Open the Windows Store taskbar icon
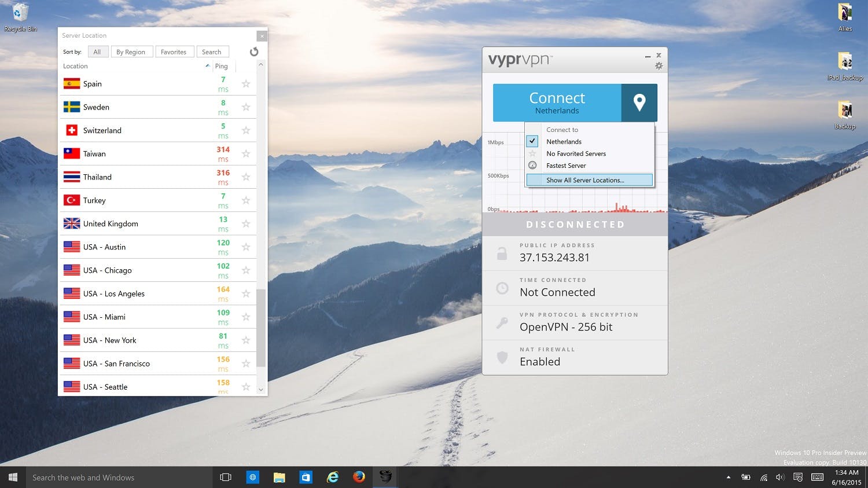Screen dimensions: 868x488 click(306, 478)
